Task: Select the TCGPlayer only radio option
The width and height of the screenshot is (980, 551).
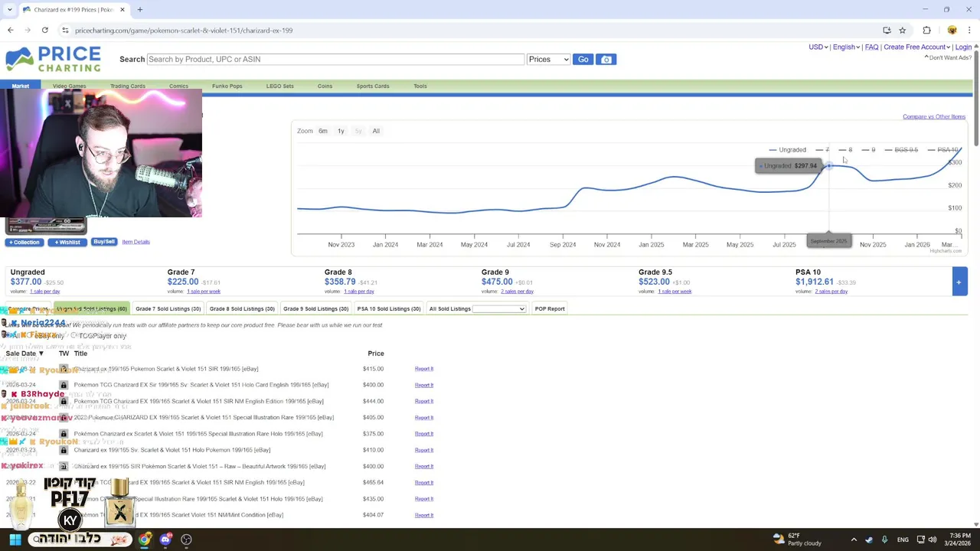Action: pyautogui.click(x=75, y=336)
